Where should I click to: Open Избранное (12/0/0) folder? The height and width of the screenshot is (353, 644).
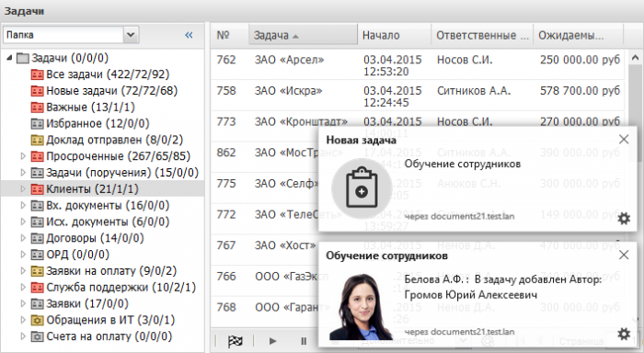click(x=98, y=123)
